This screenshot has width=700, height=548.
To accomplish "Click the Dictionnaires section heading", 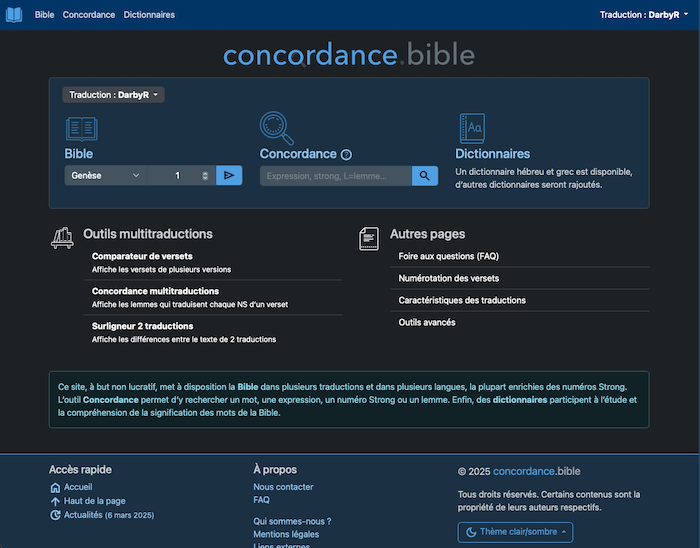I will (492, 154).
